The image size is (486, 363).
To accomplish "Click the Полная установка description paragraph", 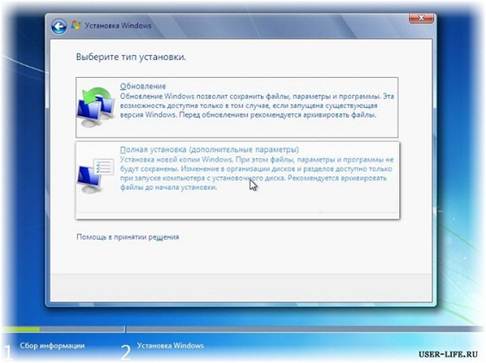I will 257,173.
